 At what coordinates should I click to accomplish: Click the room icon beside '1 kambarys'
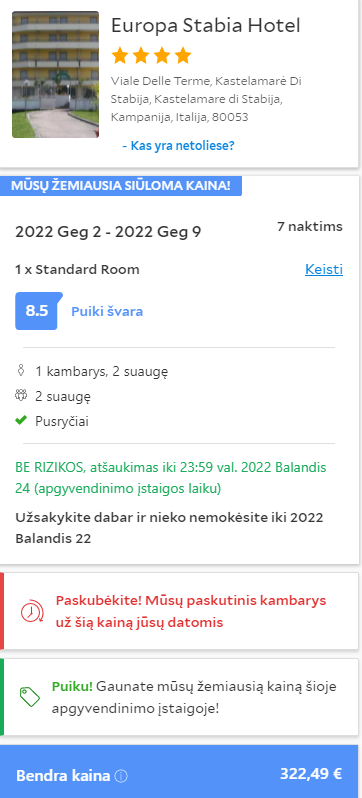click(21, 370)
